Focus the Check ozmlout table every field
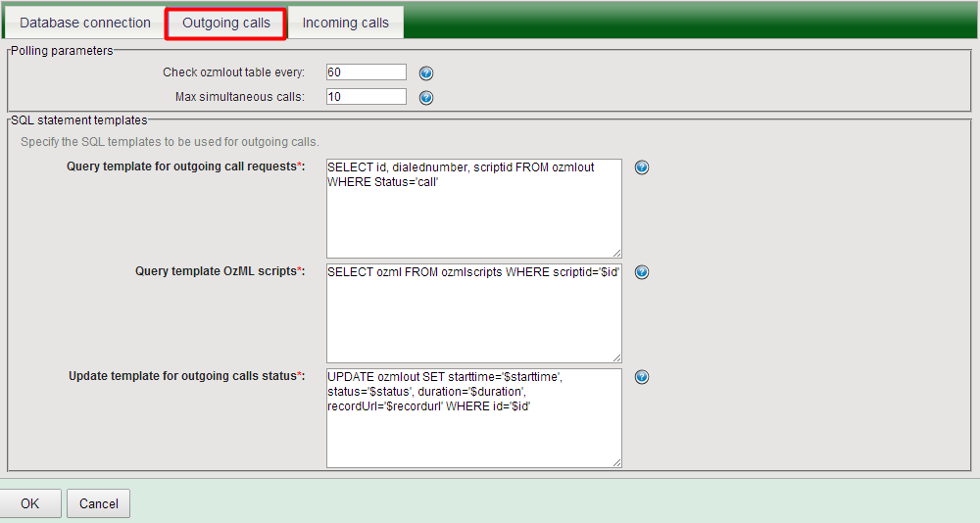 tap(366, 72)
